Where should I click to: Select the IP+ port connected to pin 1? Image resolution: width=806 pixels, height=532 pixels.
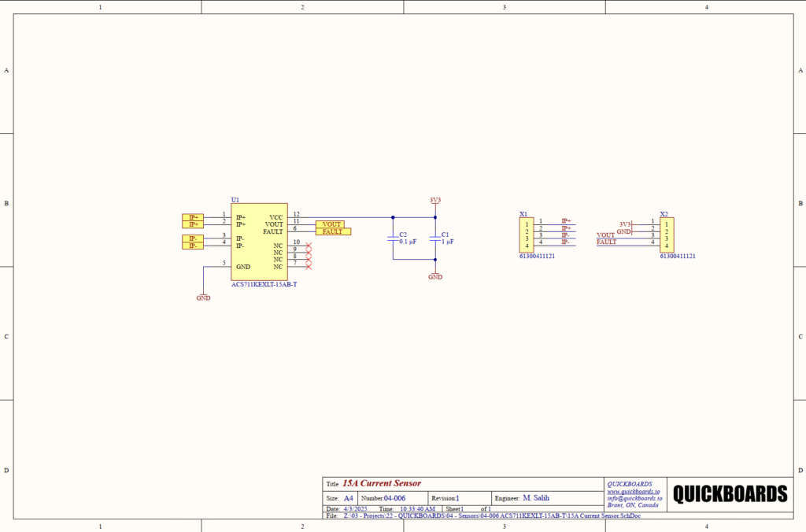pyautogui.click(x=192, y=217)
